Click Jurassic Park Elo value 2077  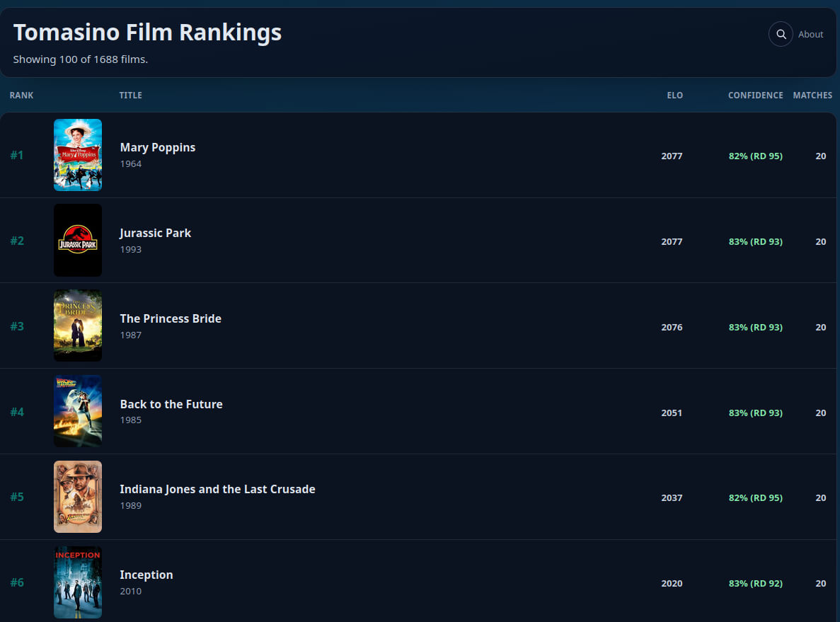pyautogui.click(x=672, y=241)
